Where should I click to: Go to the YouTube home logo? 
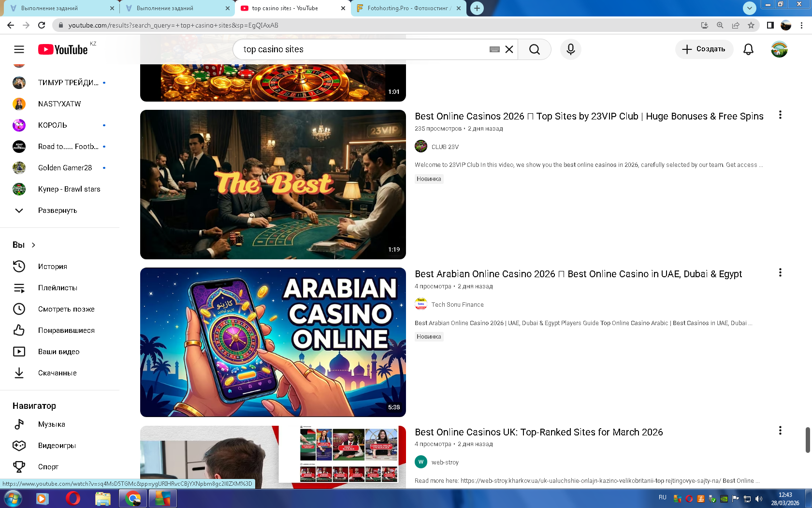pos(63,49)
